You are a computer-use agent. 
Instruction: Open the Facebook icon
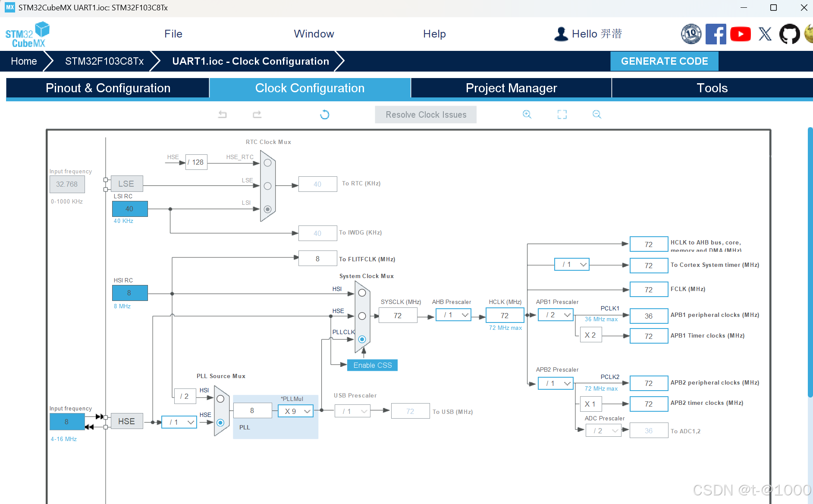pyautogui.click(x=716, y=34)
